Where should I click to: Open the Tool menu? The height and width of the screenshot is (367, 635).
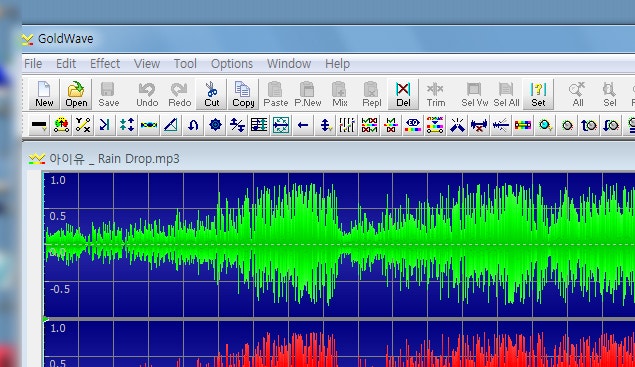(x=185, y=64)
